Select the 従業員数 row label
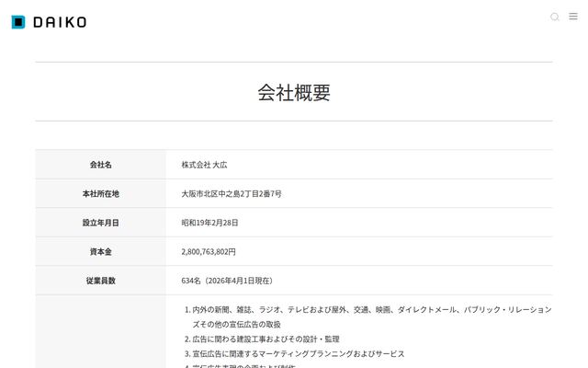 click(x=100, y=281)
